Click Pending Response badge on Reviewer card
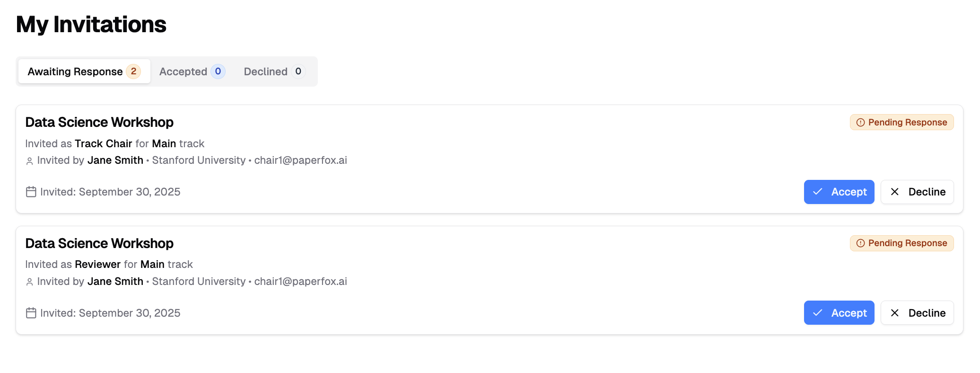980x373 pixels. tap(901, 243)
